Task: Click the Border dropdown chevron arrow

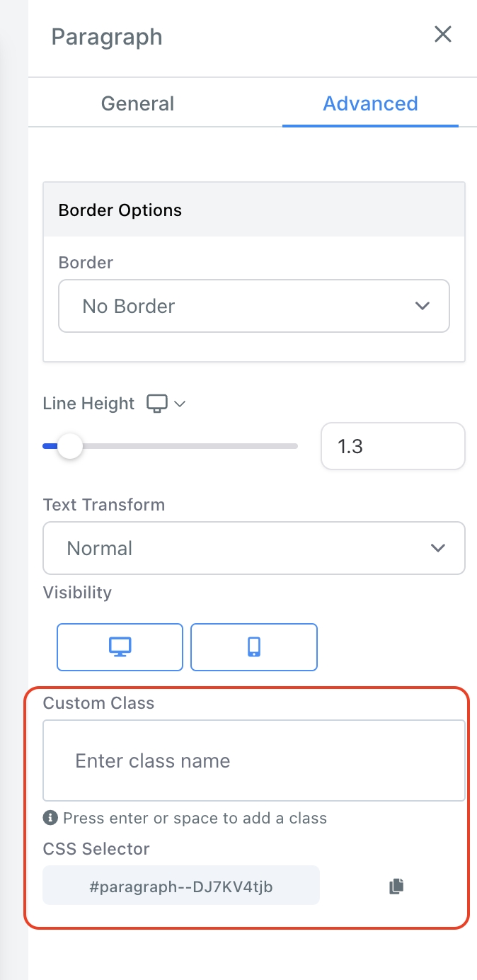Action: tap(423, 306)
